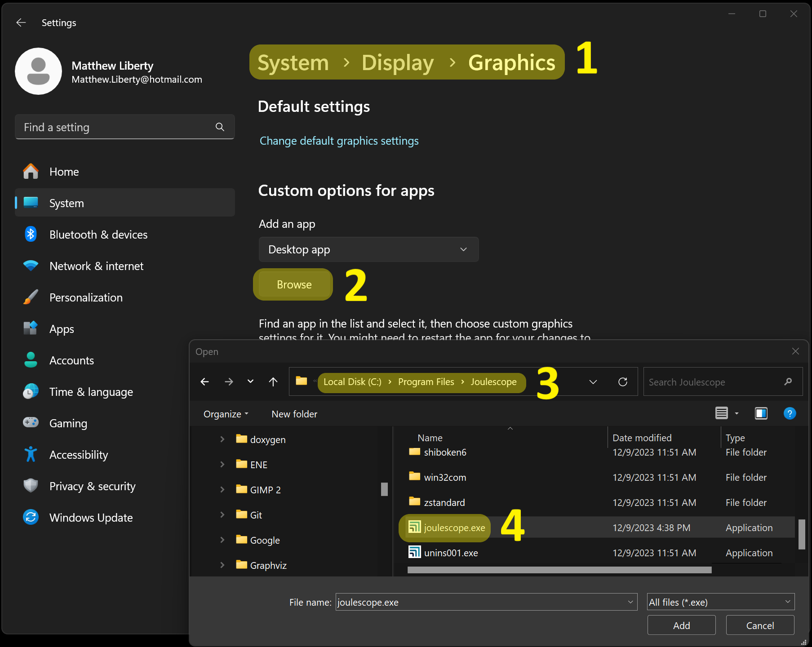Open help in the Open dialog
This screenshot has width=812, height=647.
(x=790, y=413)
